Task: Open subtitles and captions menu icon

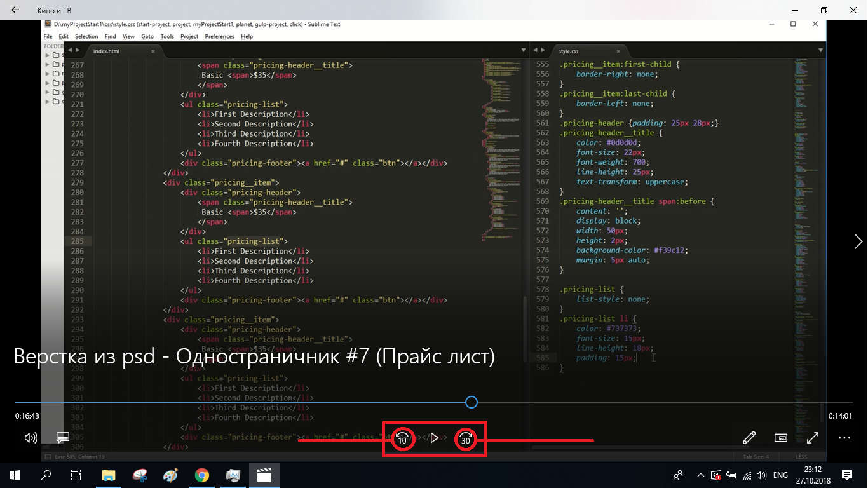Action: (62, 438)
